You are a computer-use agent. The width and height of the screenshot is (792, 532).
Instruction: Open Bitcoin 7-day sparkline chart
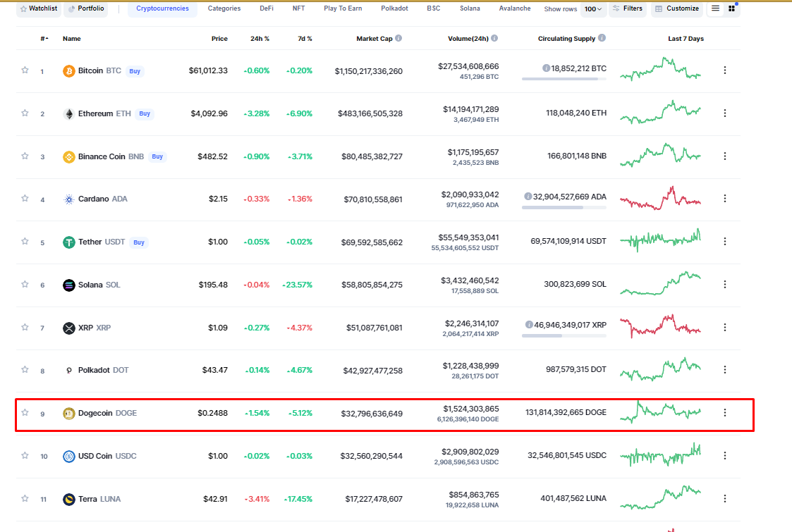tap(660, 69)
